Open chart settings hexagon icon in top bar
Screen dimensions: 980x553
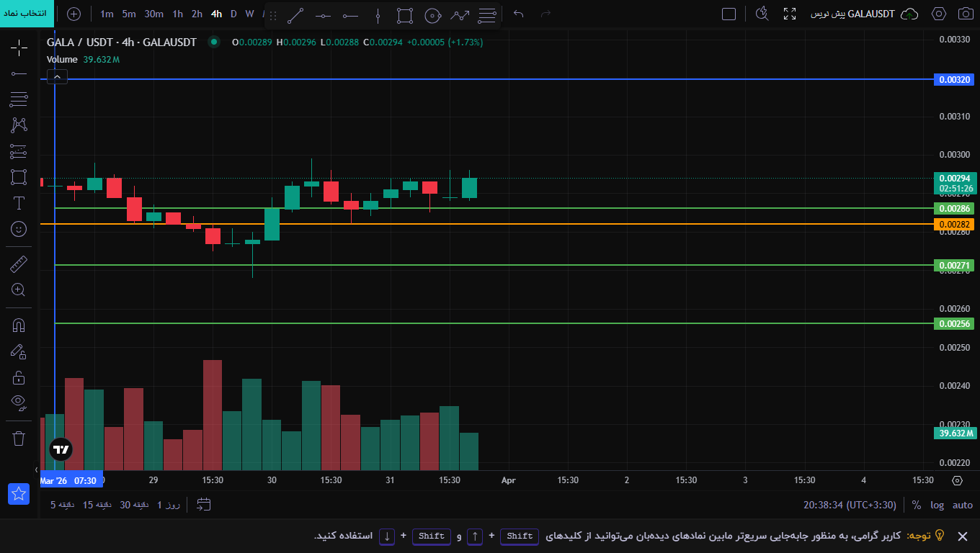[x=938, y=14]
